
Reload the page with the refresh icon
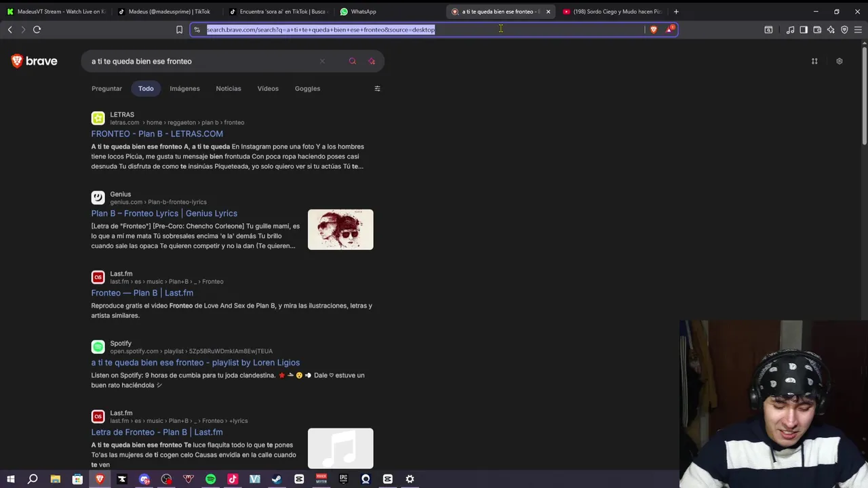(x=37, y=30)
